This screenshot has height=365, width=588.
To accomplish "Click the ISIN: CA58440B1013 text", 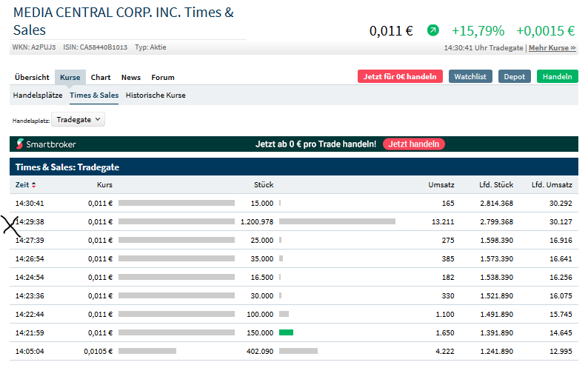I will point(96,47).
